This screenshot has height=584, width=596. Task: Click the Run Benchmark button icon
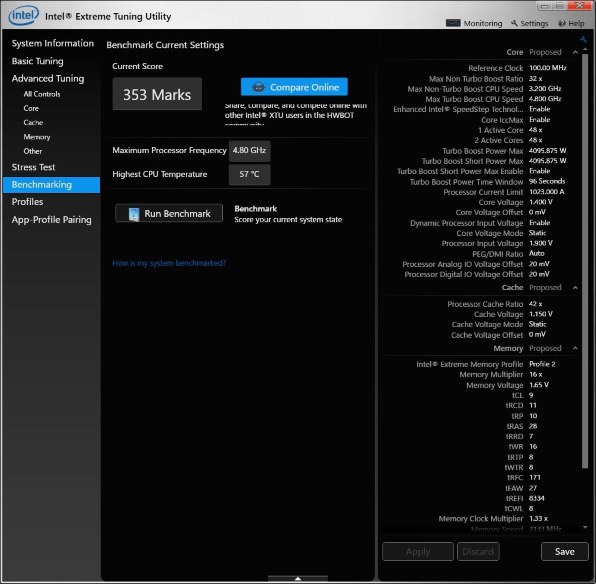coord(134,214)
